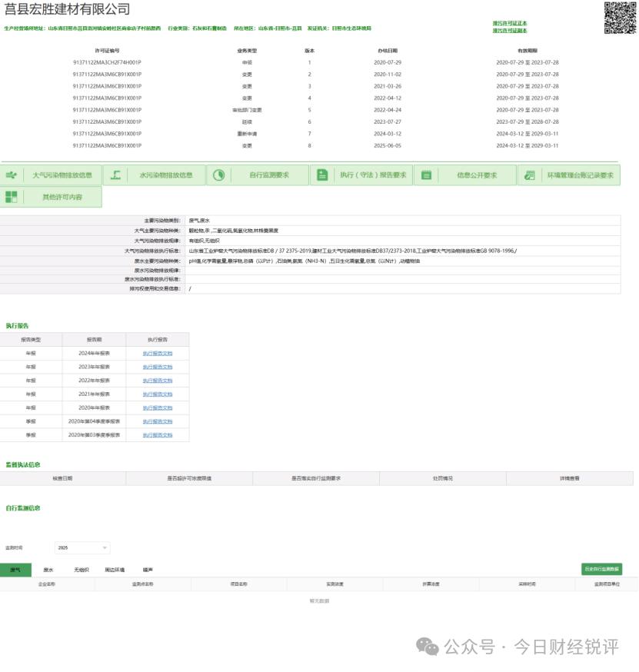Open 2021年年报表 execution report document
The height and width of the screenshot is (672, 639).
click(x=158, y=394)
